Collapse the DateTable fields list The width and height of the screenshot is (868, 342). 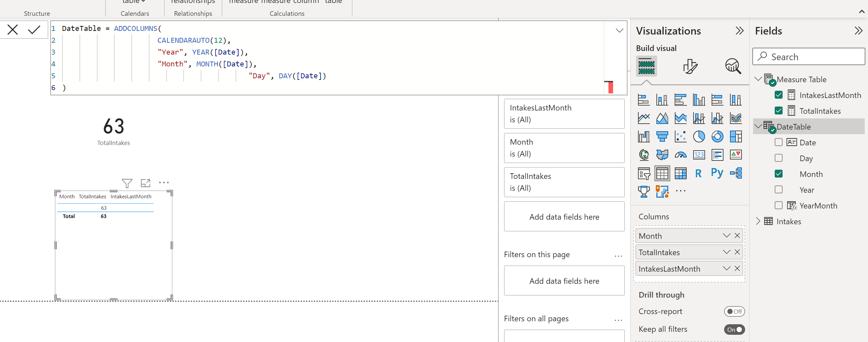[758, 127]
